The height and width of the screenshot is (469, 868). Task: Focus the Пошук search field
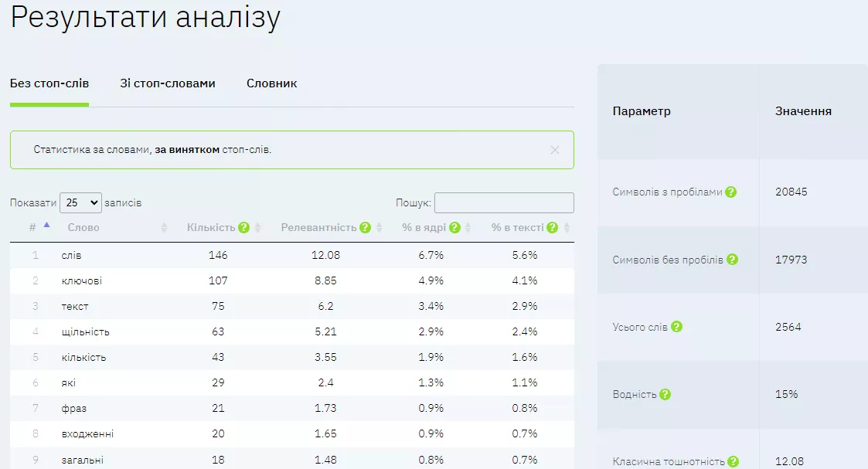[x=504, y=202]
